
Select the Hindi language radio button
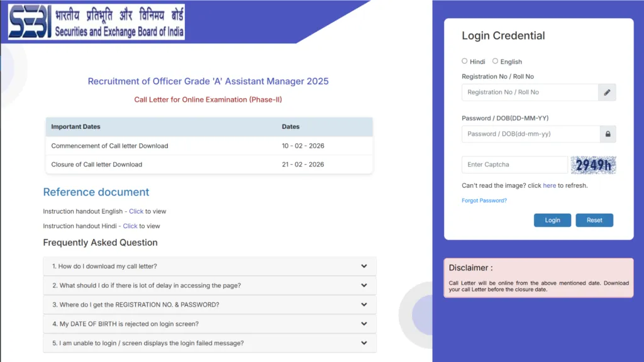click(x=465, y=61)
